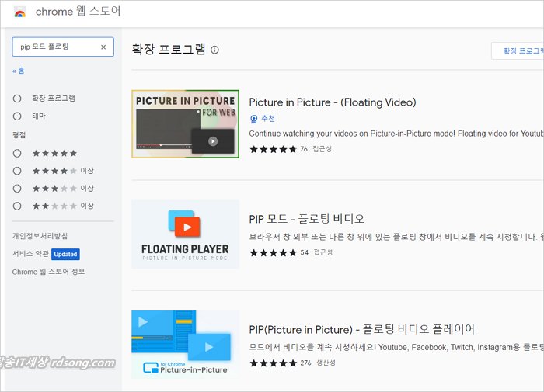This screenshot has width=544, height=392.
Task: Open the Floating Player extension thumbnail
Action: pyautogui.click(x=185, y=234)
